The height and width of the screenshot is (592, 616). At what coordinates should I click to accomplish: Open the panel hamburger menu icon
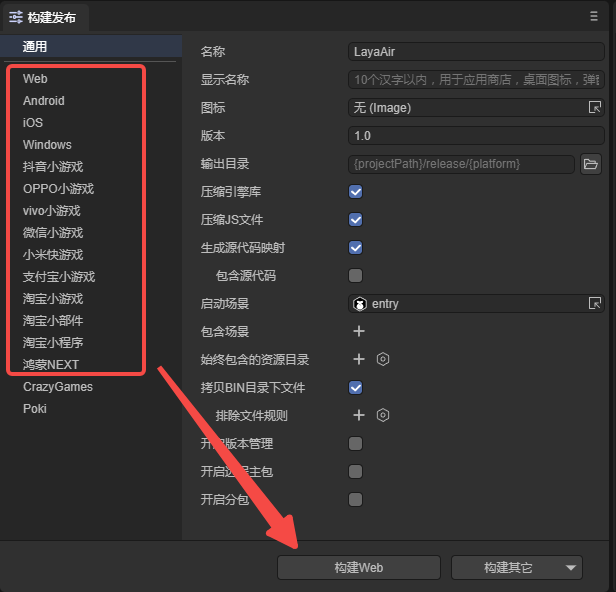pyautogui.click(x=594, y=16)
